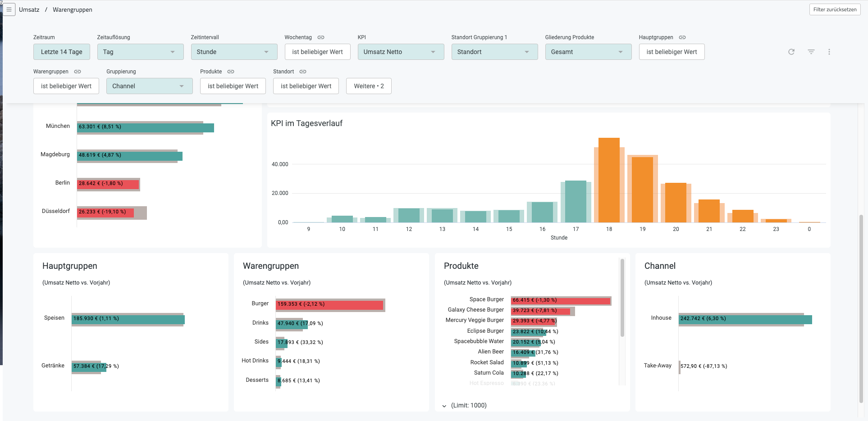Open the Zeitauflösung Tag dropdown
The width and height of the screenshot is (868, 421).
(x=141, y=52)
